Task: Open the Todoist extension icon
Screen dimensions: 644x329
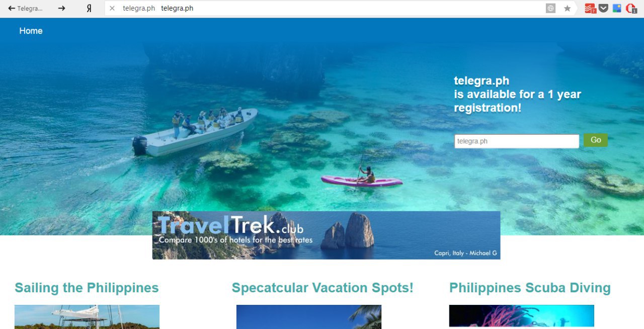Action: [590, 8]
